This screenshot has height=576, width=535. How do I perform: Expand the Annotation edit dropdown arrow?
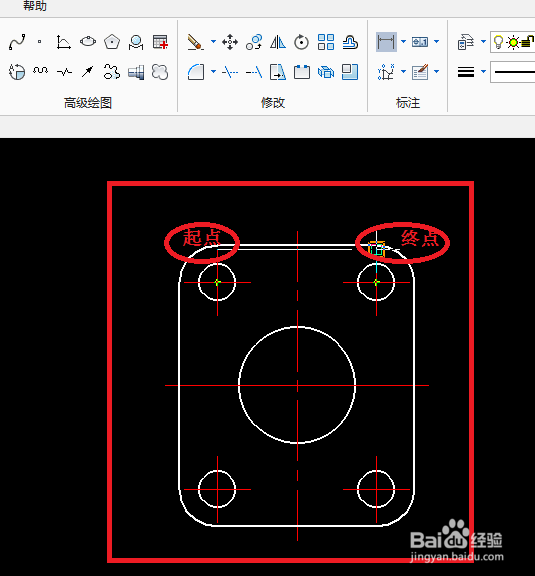(x=437, y=71)
